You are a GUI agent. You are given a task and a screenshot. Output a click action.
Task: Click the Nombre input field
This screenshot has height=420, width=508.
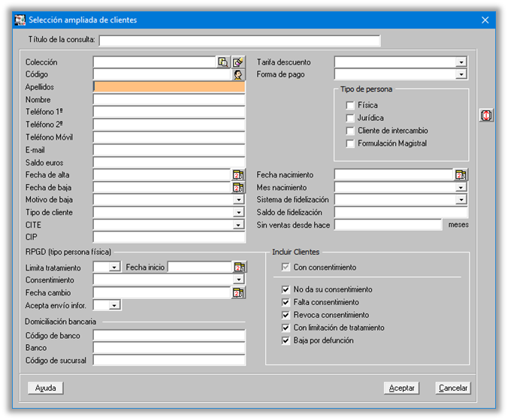[x=169, y=100]
